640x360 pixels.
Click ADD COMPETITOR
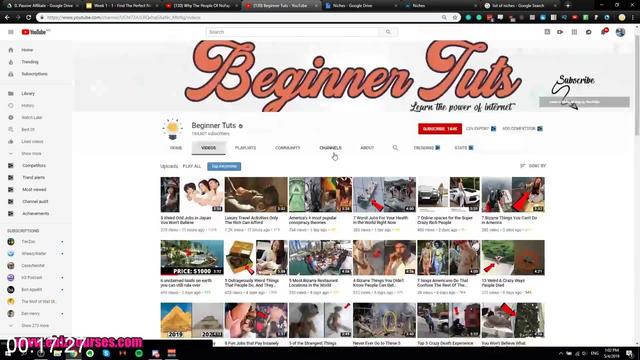522,129
